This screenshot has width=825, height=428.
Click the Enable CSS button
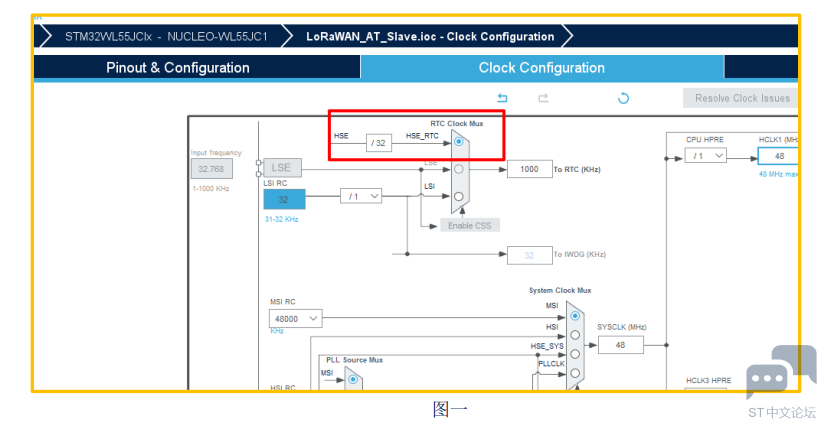(x=470, y=225)
